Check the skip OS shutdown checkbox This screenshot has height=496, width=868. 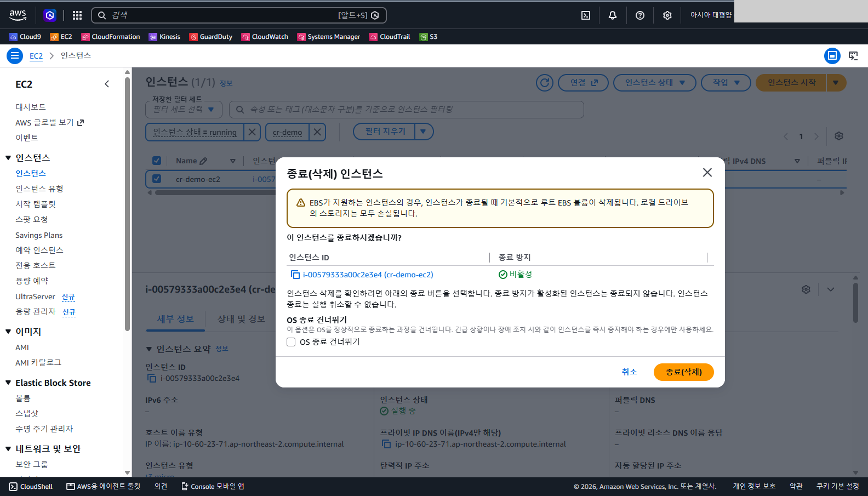click(x=291, y=342)
